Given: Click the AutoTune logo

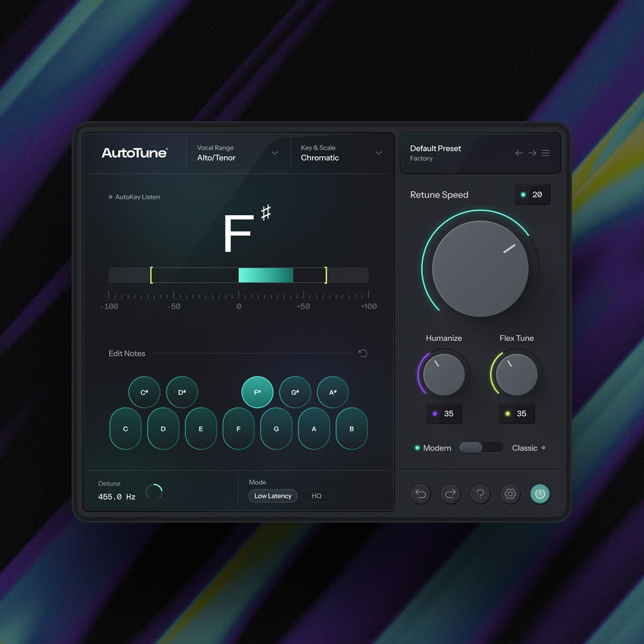Looking at the screenshot, I should point(134,153).
